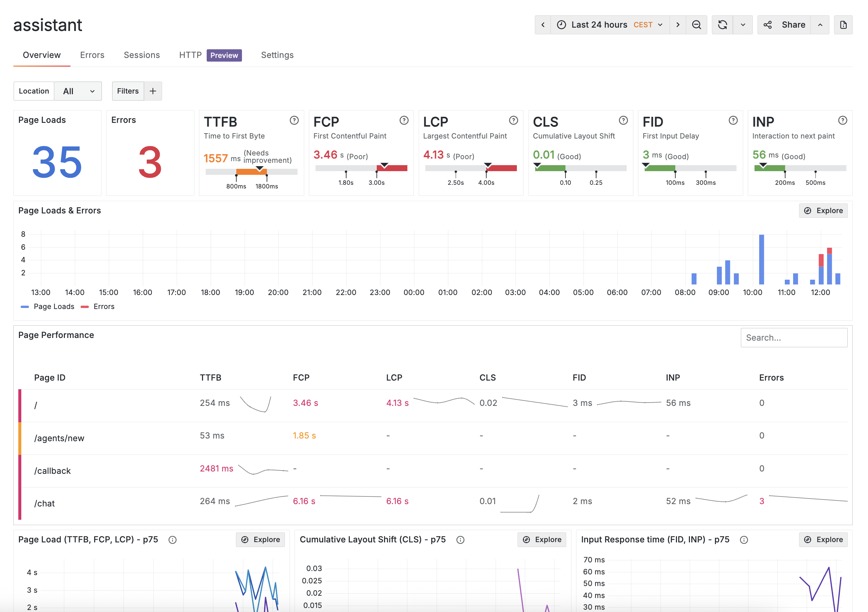
Task: Refresh the dashboard data
Action: pos(723,25)
